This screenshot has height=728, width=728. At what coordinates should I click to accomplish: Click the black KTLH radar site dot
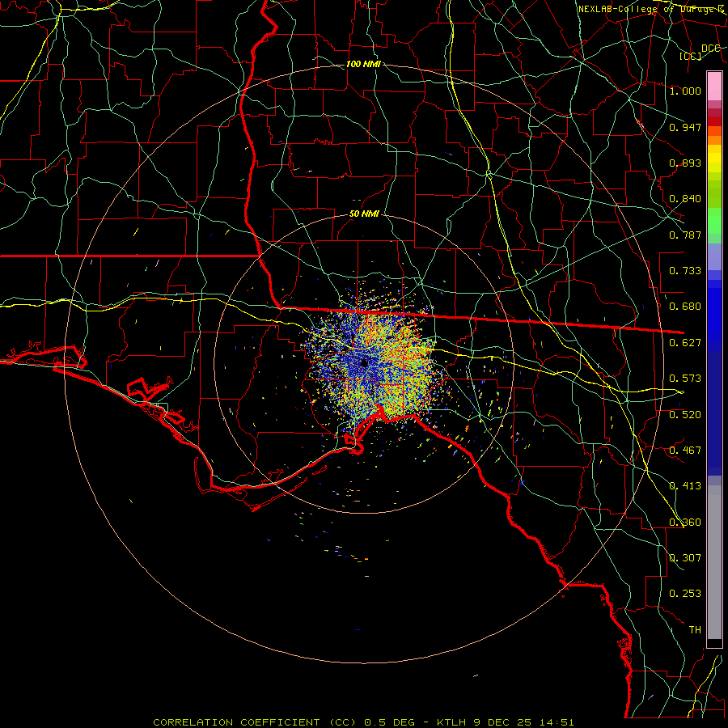(x=365, y=363)
